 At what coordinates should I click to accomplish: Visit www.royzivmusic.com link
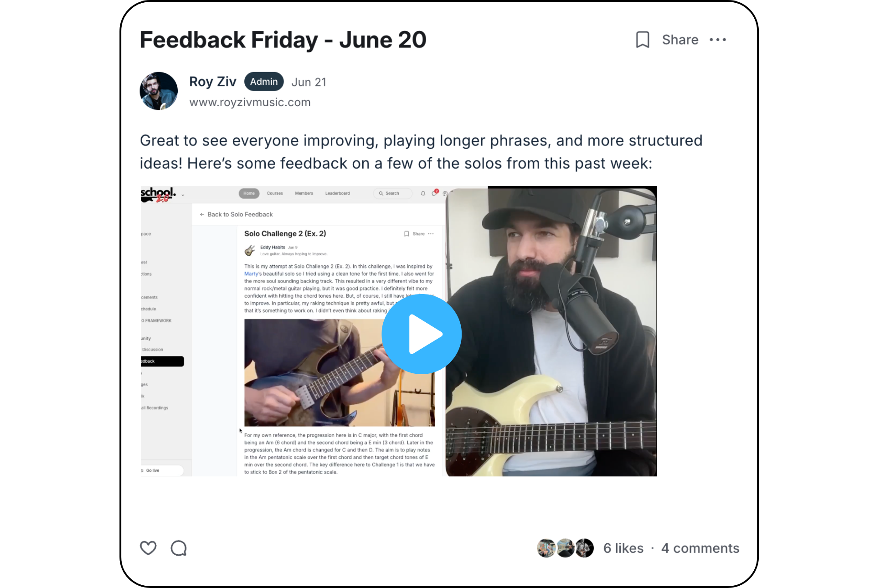point(250,103)
